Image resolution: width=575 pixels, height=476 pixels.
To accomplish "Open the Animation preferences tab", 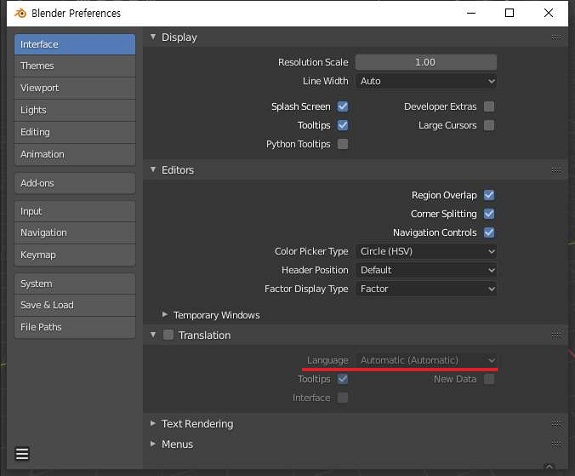I will click(x=75, y=154).
